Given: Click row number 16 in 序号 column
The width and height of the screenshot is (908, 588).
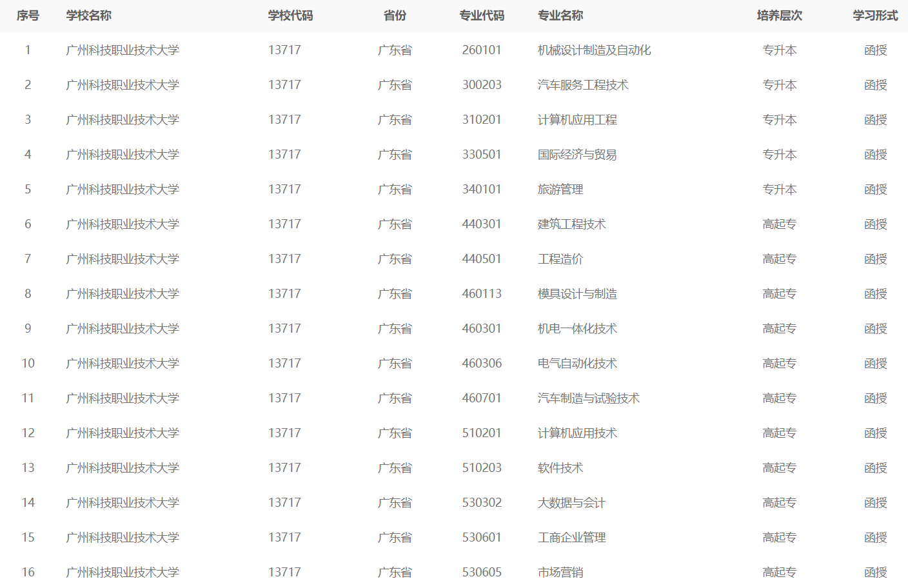Looking at the screenshot, I should click(x=28, y=573).
